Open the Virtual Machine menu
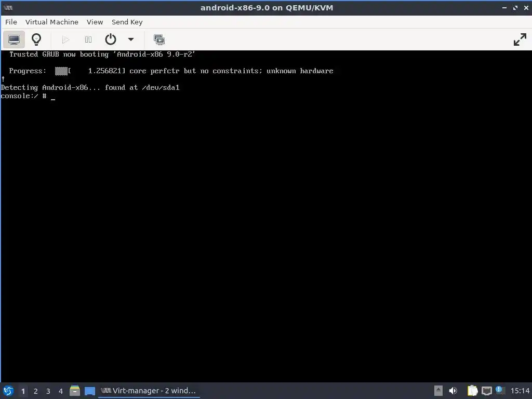The image size is (532, 399). point(52,22)
